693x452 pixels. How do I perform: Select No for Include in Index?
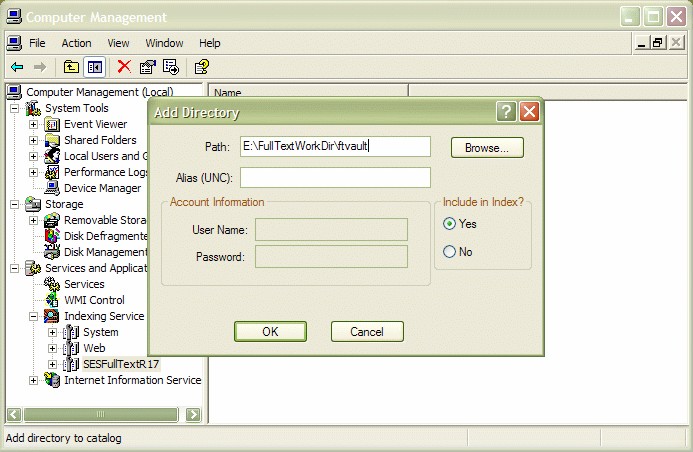tap(449, 252)
